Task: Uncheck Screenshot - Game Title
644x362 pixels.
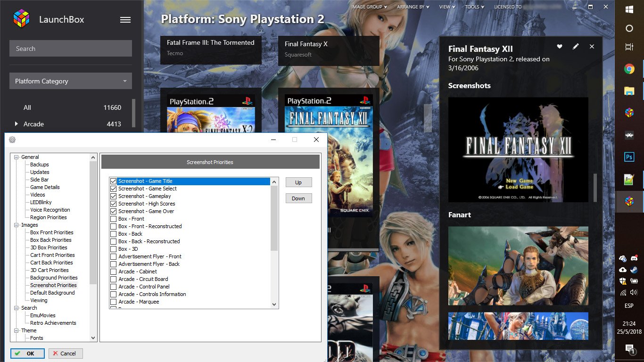Action: click(x=113, y=181)
